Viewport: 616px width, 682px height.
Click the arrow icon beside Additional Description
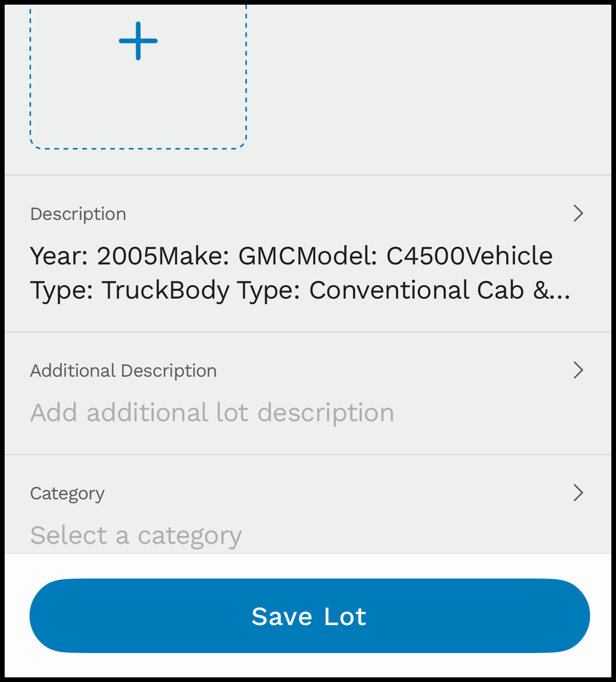click(578, 370)
